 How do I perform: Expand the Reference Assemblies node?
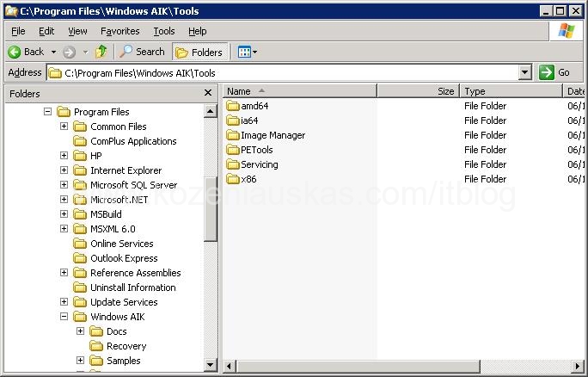(x=64, y=273)
